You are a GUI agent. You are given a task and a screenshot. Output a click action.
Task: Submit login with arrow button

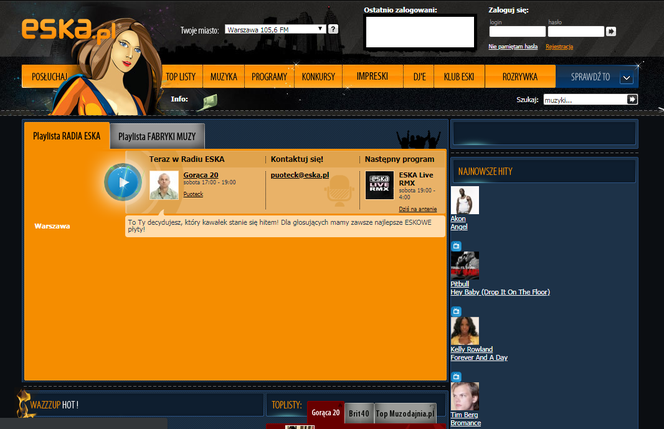[611, 31]
